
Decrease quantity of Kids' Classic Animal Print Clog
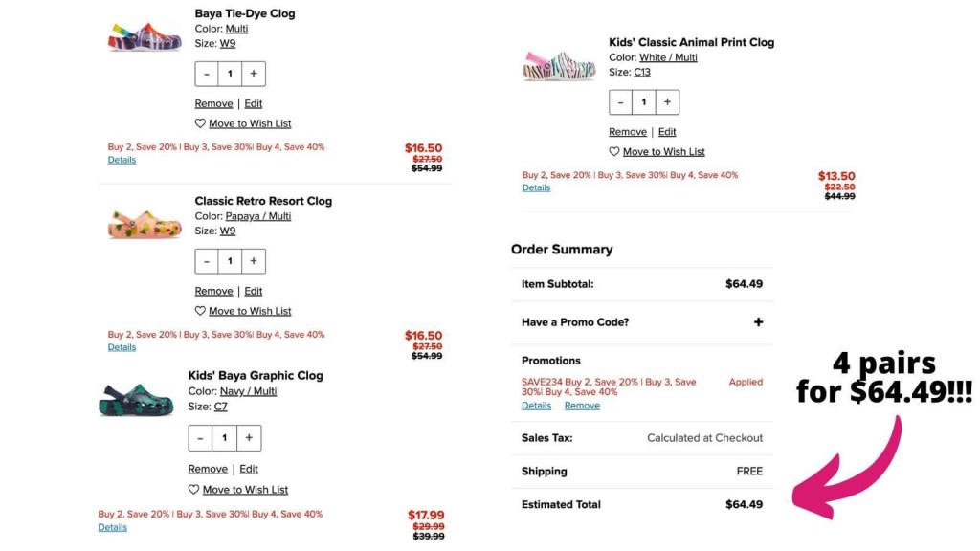[x=620, y=102]
